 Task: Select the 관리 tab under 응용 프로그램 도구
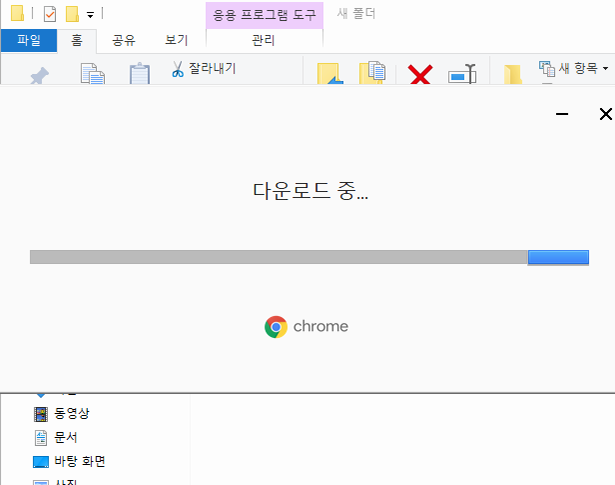tap(264, 40)
